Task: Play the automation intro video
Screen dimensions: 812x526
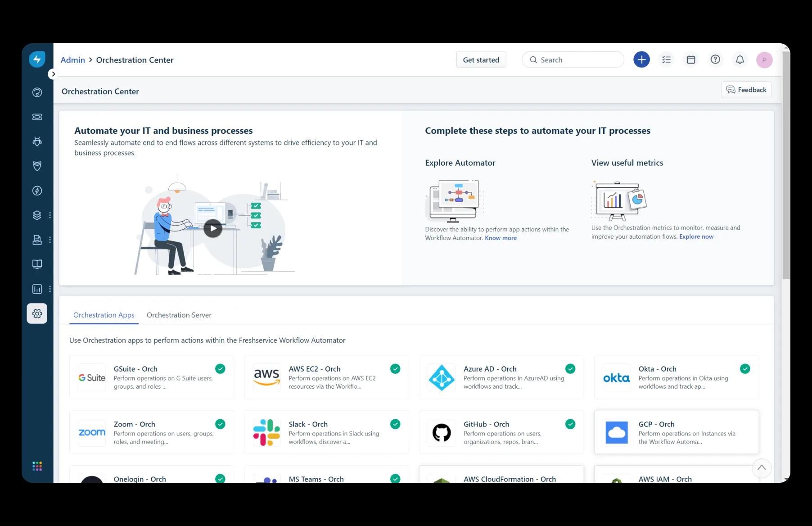Action: [x=213, y=228]
